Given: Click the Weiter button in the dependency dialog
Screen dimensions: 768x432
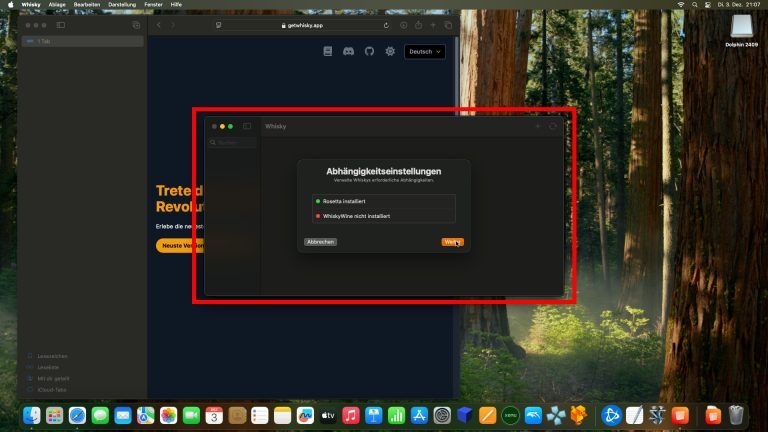Looking at the screenshot, I should [x=452, y=242].
